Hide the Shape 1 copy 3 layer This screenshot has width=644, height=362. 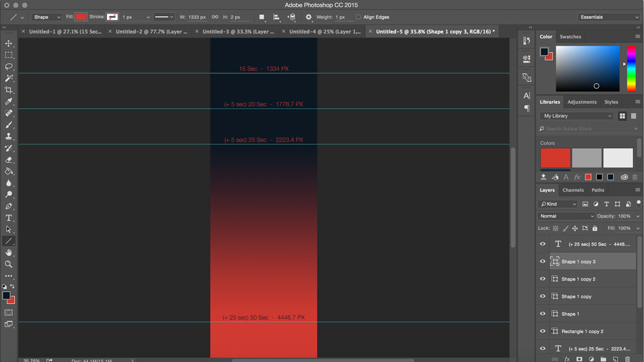(542, 262)
